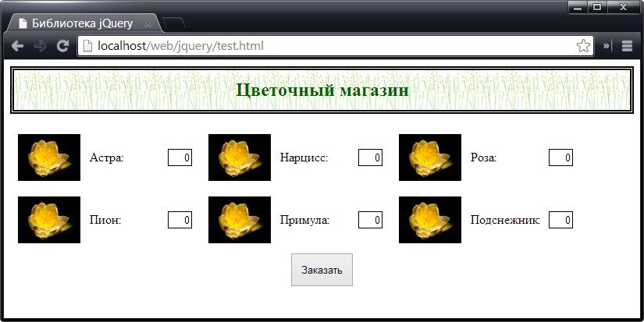The height and width of the screenshot is (322, 644).
Task: Click the Примула: label
Action: tap(304, 220)
